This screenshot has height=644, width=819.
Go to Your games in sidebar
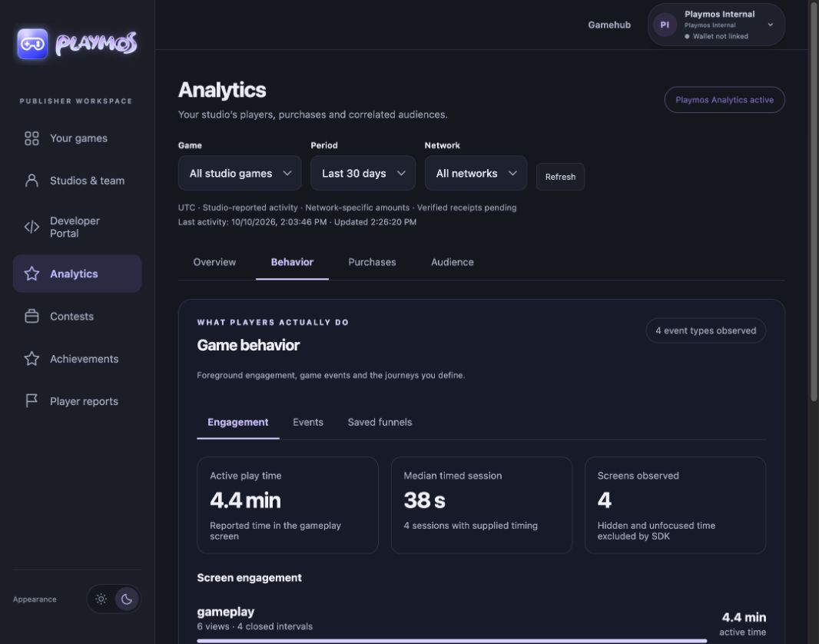click(78, 138)
